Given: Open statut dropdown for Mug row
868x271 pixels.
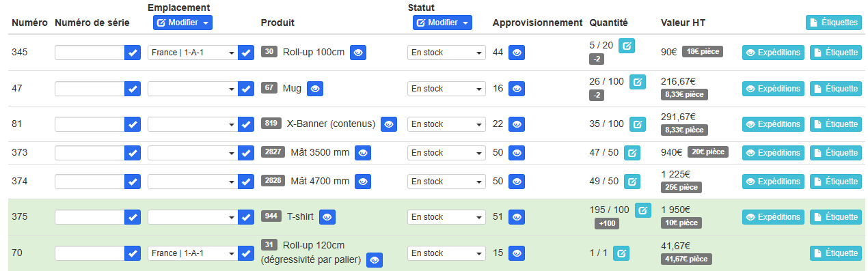Looking at the screenshot, I should 446,88.
